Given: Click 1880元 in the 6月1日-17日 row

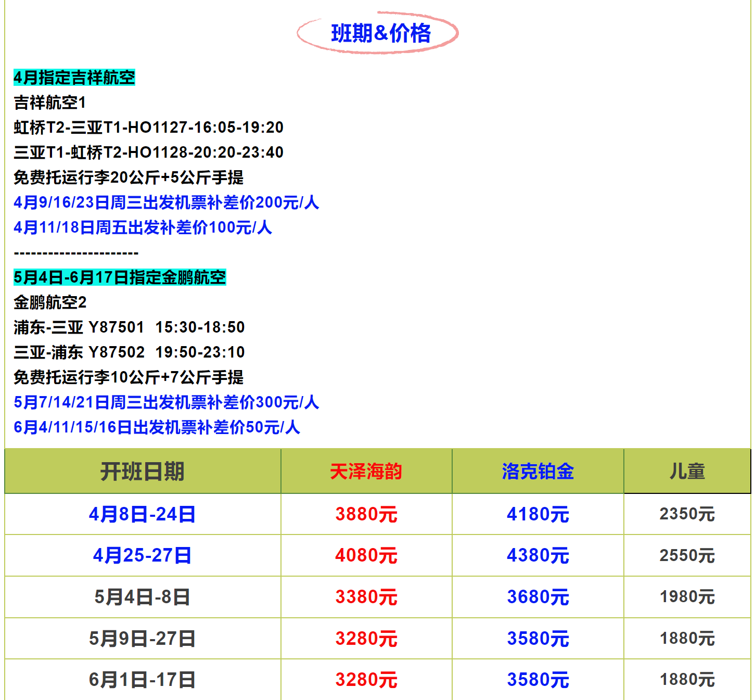Looking at the screenshot, I should pos(687,680).
